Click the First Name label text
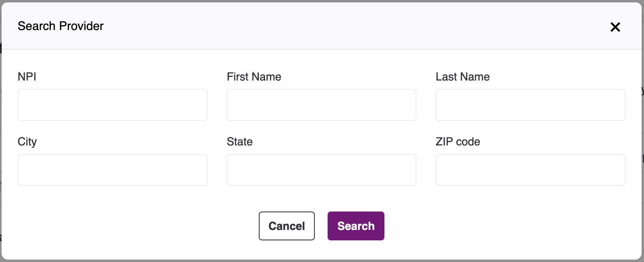This screenshot has width=644, height=262. coord(254,77)
